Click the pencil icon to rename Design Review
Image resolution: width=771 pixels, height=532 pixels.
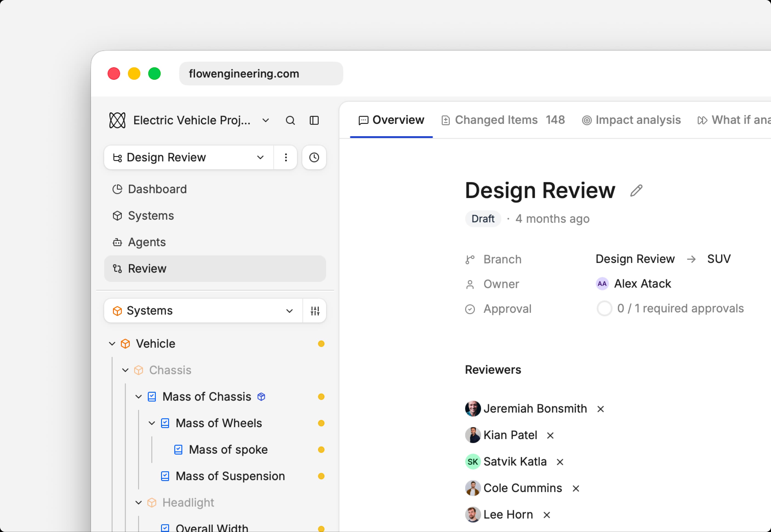coord(636,191)
